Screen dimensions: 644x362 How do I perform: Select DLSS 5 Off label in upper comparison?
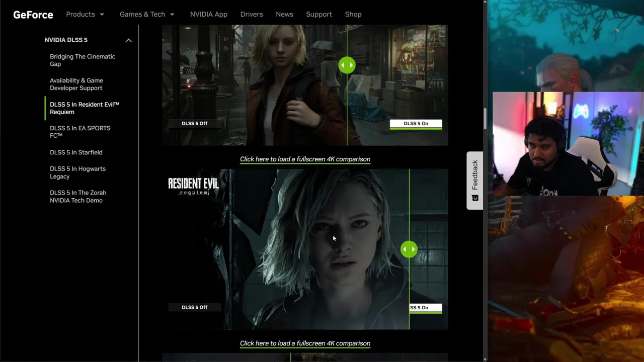[195, 123]
